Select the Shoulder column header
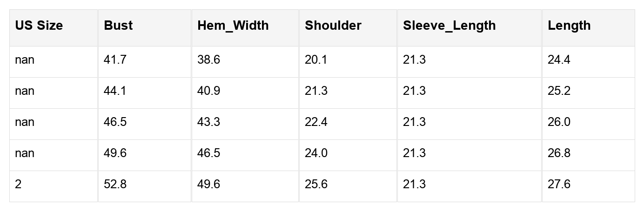 pos(333,26)
